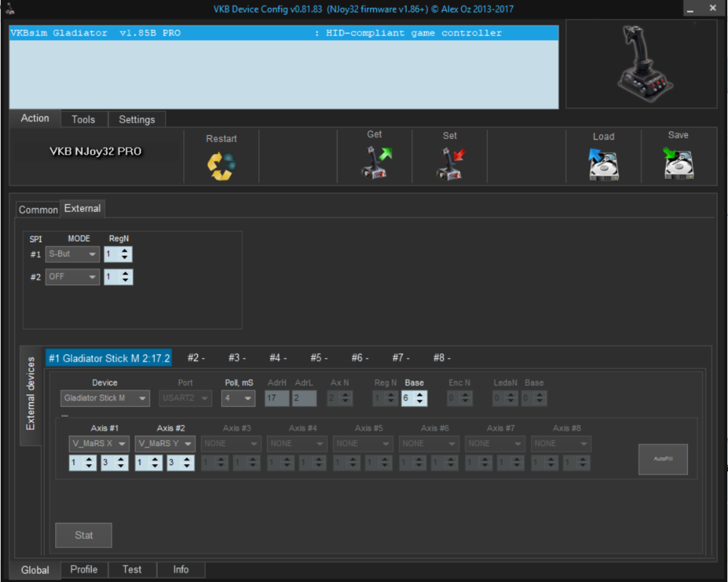728x582 pixels.
Task: Click the Ax N stepper
Action: click(x=340, y=398)
